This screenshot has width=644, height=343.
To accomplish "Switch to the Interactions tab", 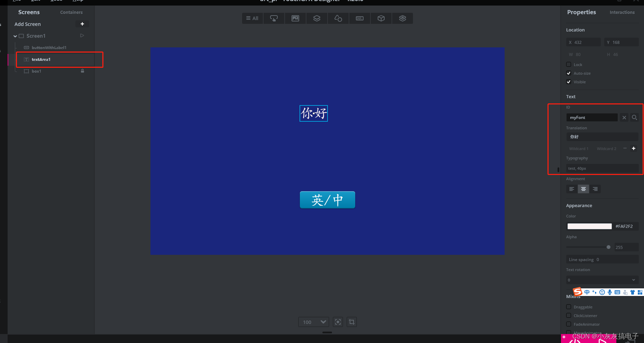I will pos(622,12).
